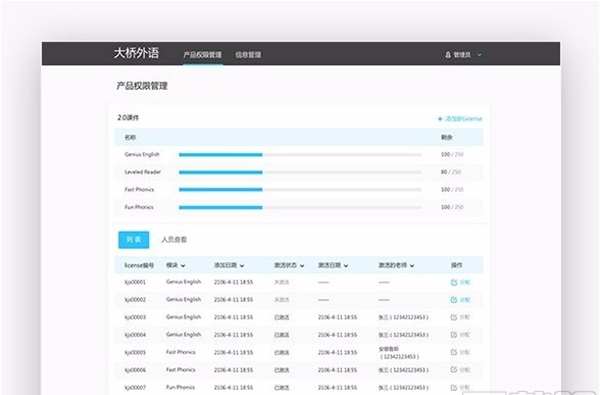Click the Fun Phonics product name

(139, 207)
